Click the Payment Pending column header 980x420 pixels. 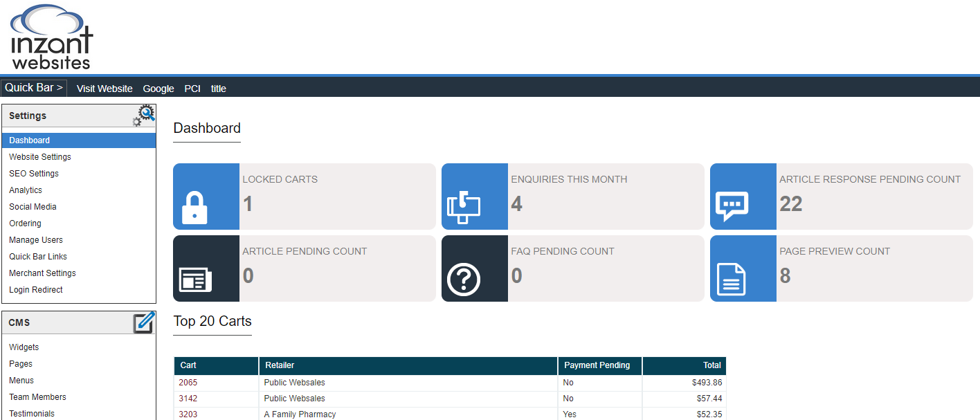(x=600, y=365)
